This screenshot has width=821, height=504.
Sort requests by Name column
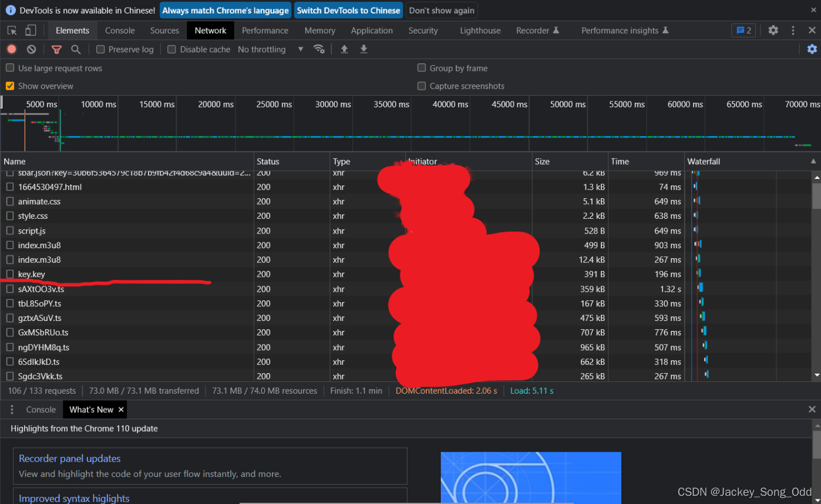pyautogui.click(x=127, y=161)
